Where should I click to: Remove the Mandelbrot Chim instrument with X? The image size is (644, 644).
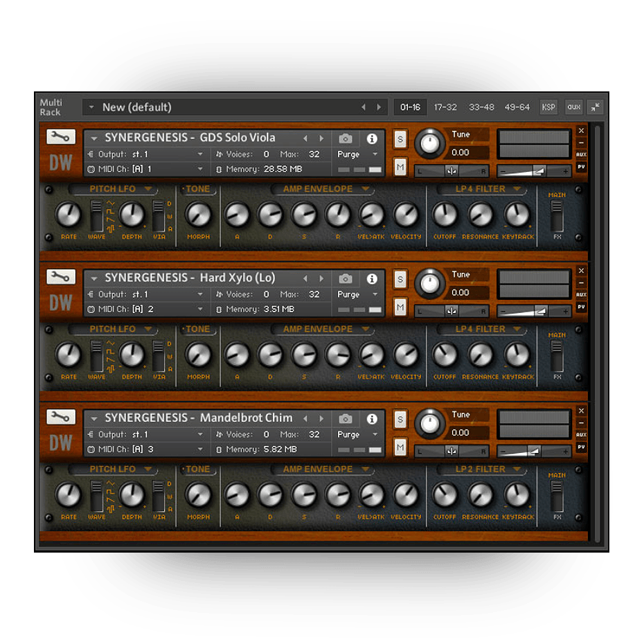(581, 411)
